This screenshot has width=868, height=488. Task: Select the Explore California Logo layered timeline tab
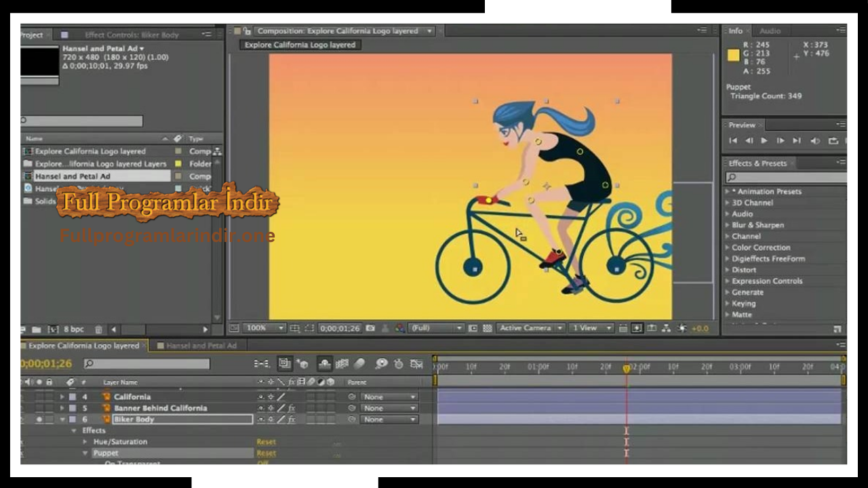click(83, 346)
